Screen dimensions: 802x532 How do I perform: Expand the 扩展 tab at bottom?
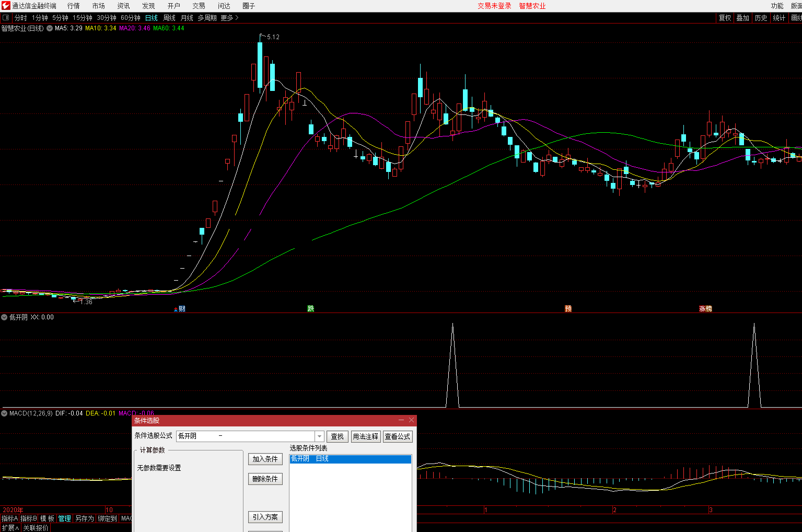10,528
